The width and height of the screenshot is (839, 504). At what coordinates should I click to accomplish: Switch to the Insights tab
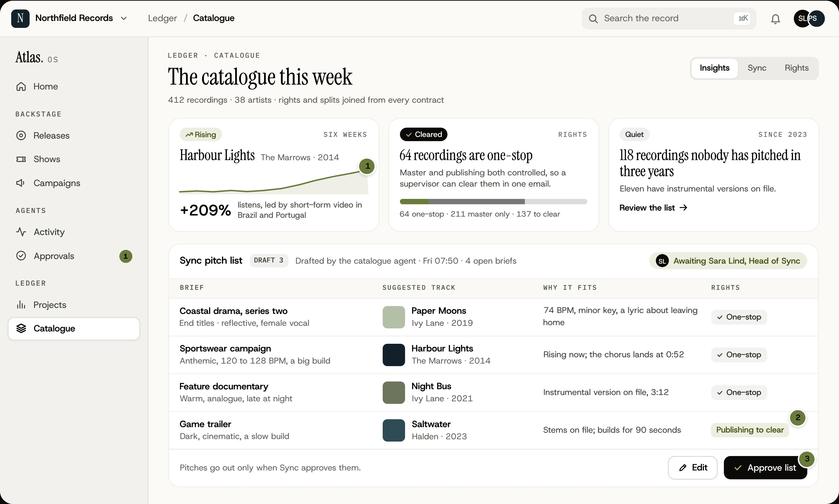pos(714,68)
